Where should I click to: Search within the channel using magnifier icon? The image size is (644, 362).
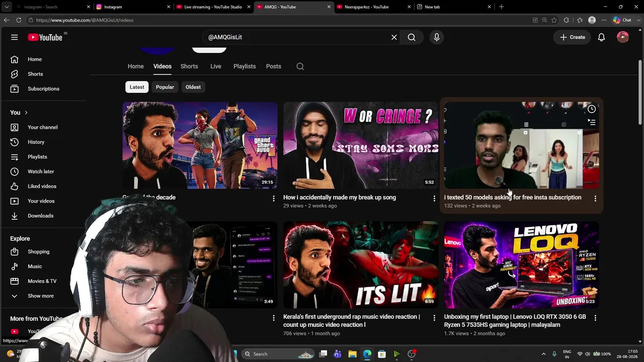pos(300,66)
